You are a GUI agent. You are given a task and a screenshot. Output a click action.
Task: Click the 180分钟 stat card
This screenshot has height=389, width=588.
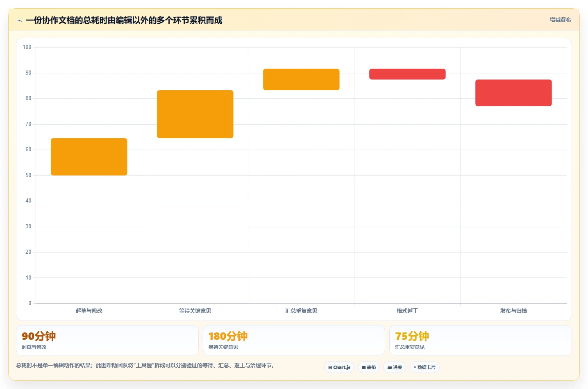tap(294, 340)
